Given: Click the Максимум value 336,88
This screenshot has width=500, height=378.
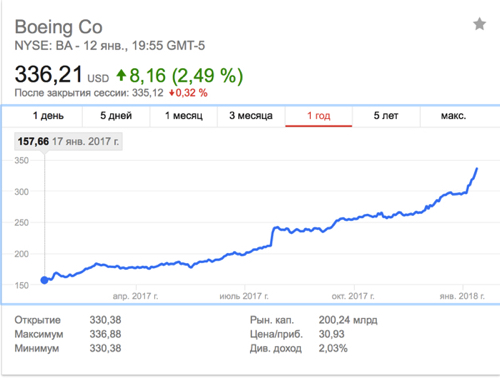Looking at the screenshot, I should pos(105,334).
